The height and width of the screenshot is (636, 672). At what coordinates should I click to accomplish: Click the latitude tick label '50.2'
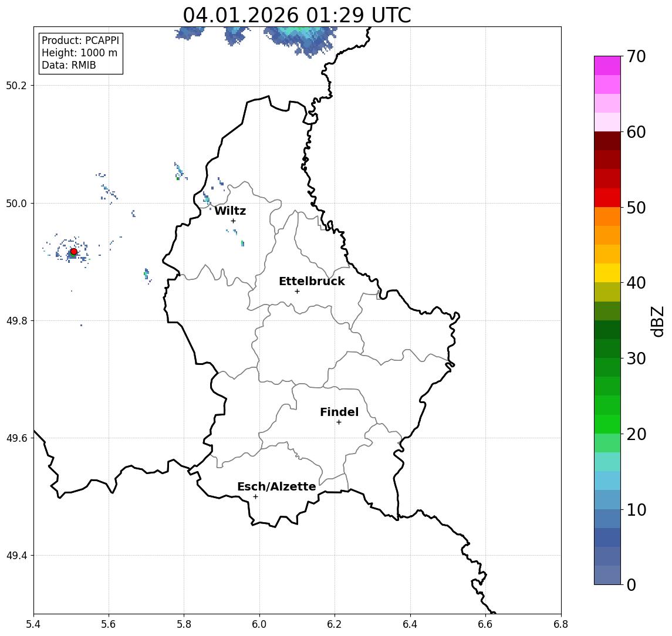(16, 85)
